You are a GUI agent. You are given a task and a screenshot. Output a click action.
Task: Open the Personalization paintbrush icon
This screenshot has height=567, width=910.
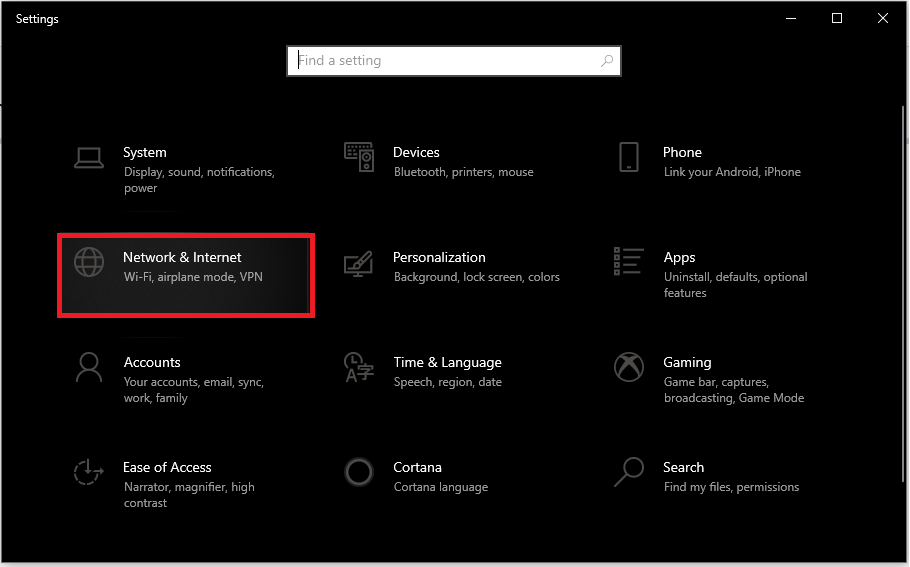359,264
